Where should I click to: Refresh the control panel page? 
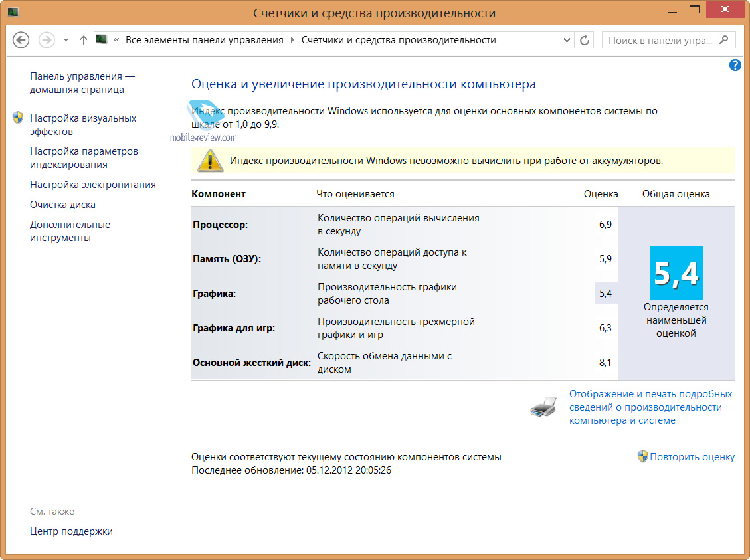click(585, 40)
